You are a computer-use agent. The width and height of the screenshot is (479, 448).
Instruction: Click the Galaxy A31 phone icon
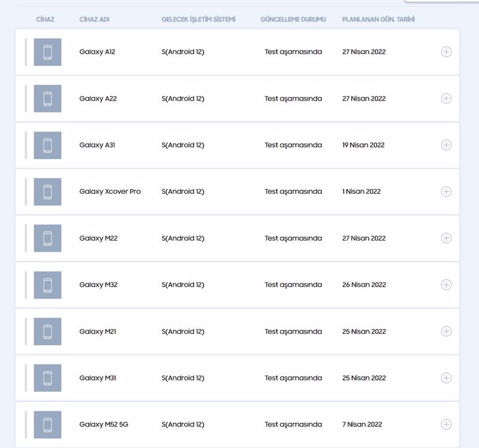[x=47, y=145]
